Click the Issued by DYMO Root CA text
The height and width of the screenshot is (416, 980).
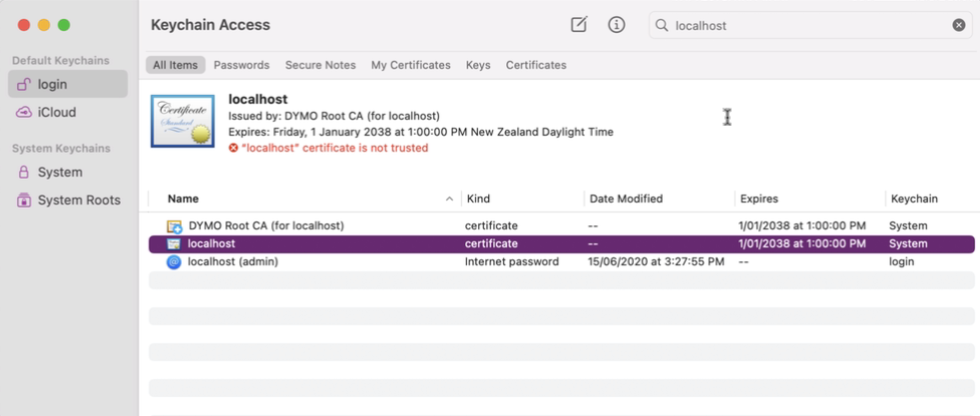click(333, 116)
